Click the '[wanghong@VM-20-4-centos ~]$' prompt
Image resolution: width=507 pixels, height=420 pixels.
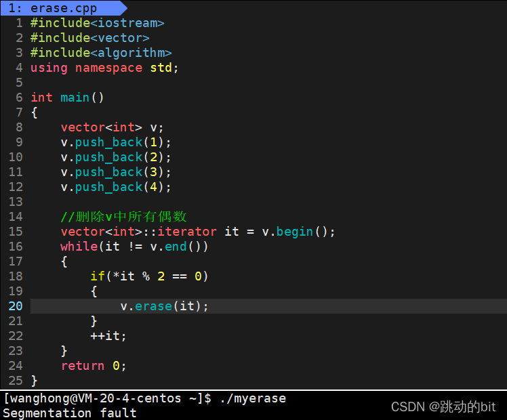107,399
